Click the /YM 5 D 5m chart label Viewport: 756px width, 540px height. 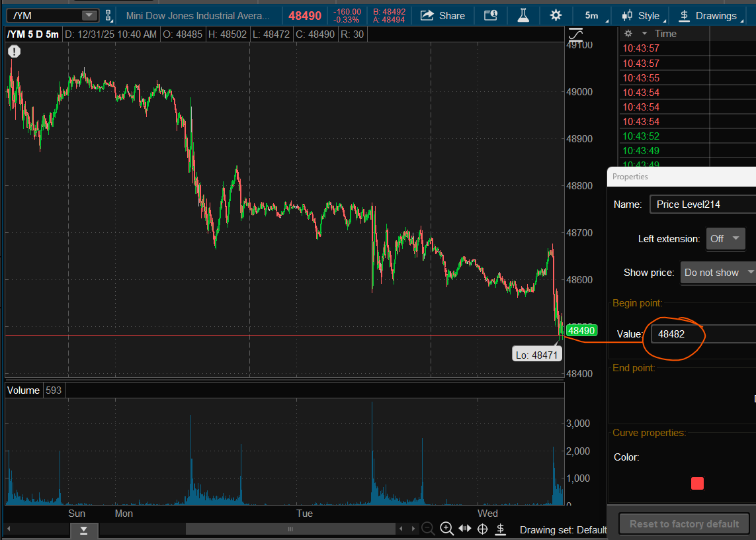[33, 34]
